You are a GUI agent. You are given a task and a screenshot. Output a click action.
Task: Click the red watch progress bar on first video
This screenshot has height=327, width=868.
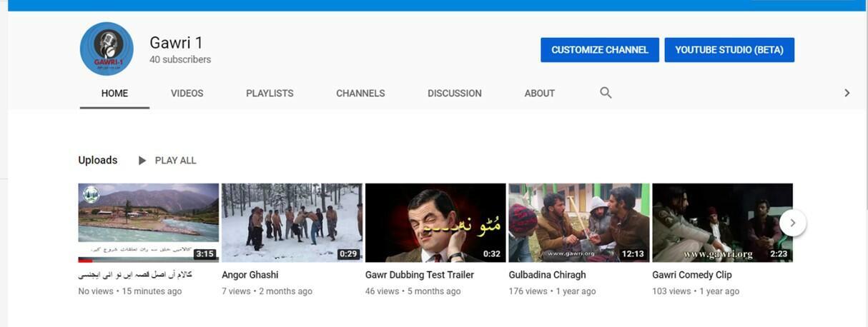coord(85,261)
